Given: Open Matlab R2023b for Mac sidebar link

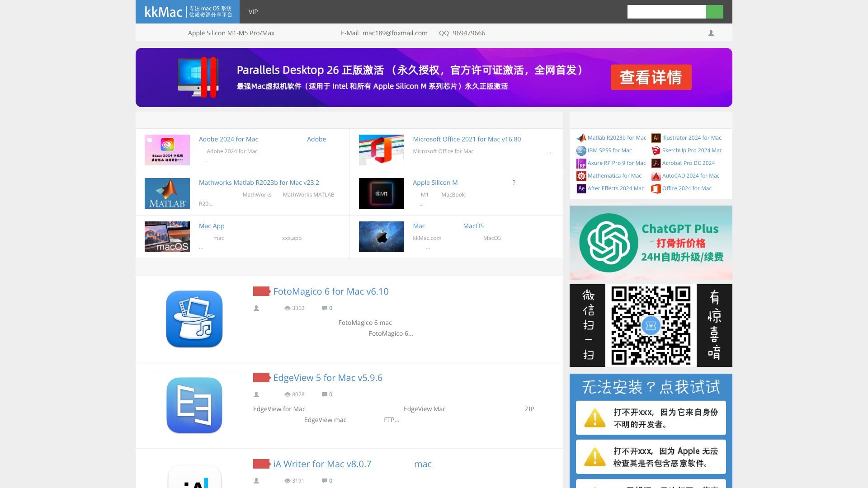Looking at the screenshot, I should click(617, 138).
